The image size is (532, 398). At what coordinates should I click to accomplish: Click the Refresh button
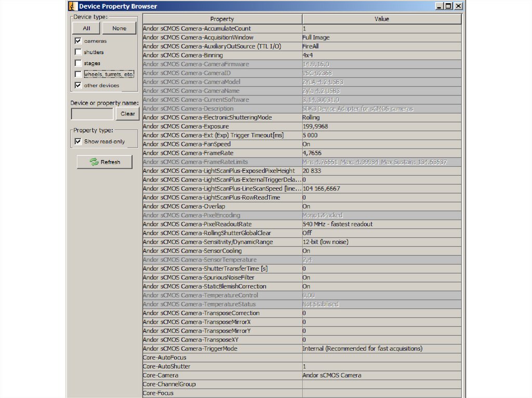pos(104,162)
